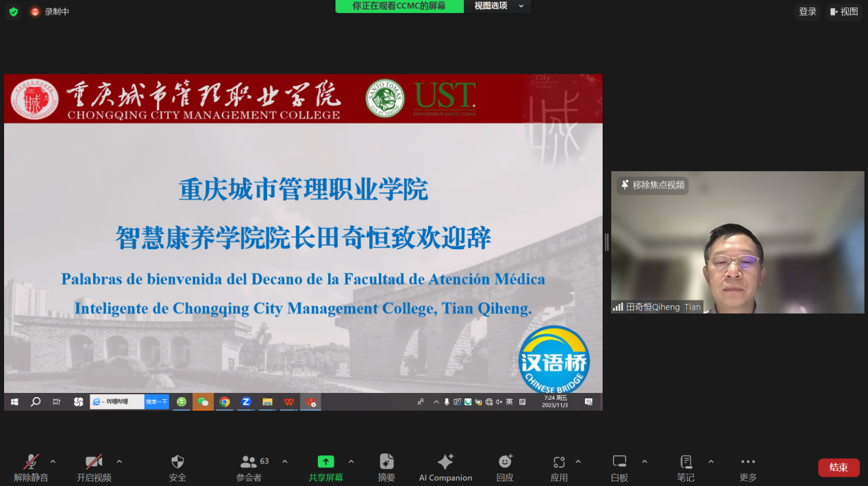Viewport: 868px width, 486px height.
Task: Click the green Share Screen (共享屏幕) icon
Action: (325, 462)
